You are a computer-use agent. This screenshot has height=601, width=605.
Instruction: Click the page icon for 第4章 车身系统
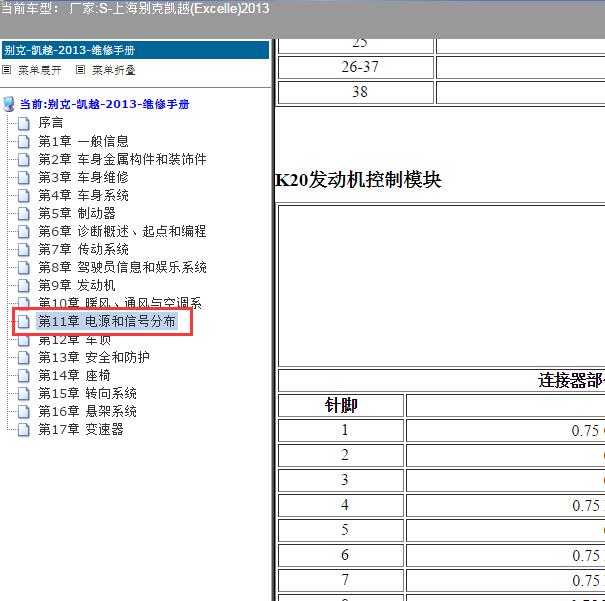[24, 196]
